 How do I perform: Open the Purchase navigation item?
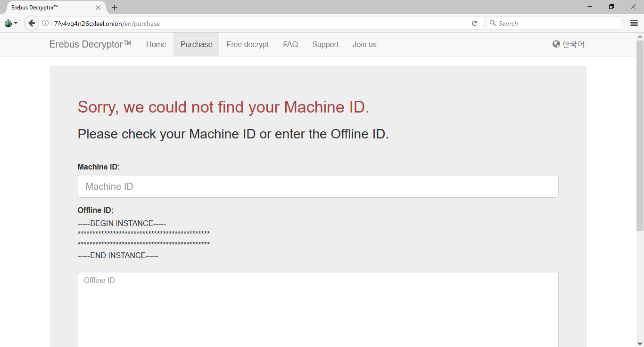point(196,44)
